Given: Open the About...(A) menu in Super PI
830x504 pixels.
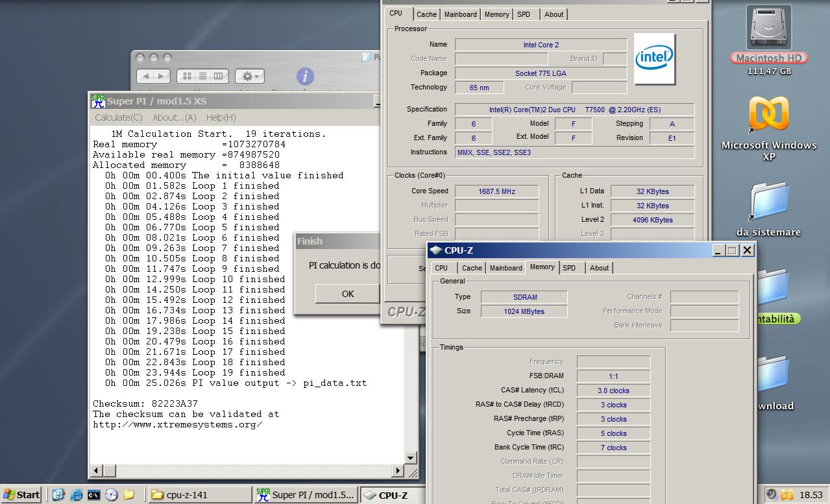Looking at the screenshot, I should point(175,117).
